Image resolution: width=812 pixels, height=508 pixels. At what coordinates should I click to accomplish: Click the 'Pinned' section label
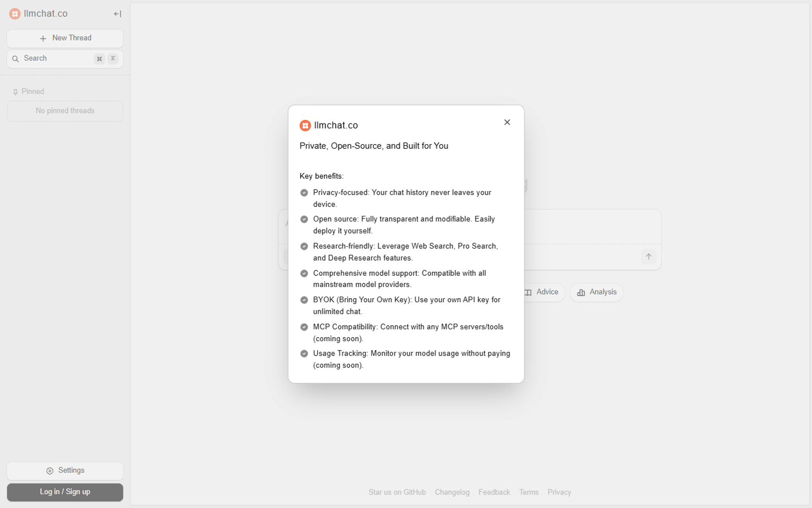(x=33, y=92)
